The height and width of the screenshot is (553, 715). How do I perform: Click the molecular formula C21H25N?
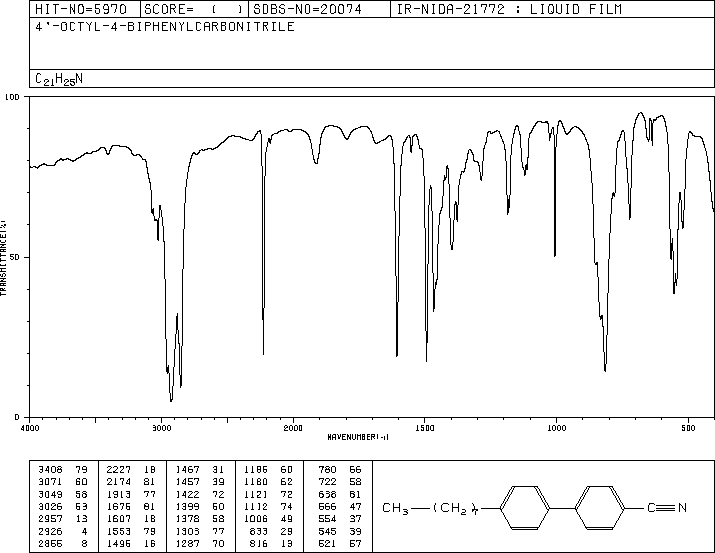[x=59, y=79]
